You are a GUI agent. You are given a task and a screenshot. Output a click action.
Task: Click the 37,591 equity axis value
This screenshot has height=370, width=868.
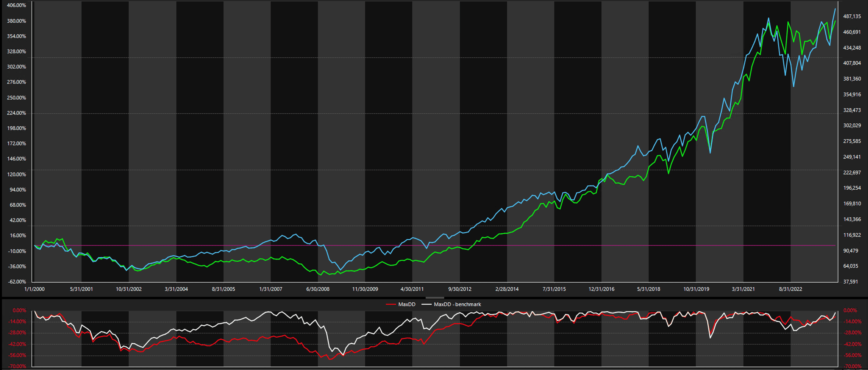coord(851,282)
